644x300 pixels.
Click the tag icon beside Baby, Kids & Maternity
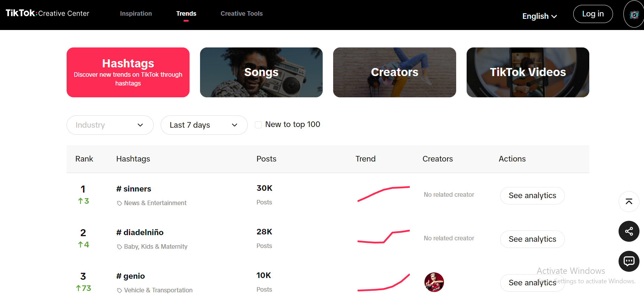pos(119,247)
